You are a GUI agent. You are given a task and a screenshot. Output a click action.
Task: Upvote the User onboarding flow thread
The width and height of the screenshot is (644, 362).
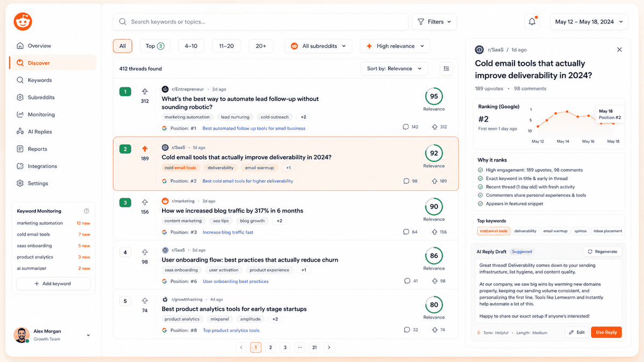(145, 252)
